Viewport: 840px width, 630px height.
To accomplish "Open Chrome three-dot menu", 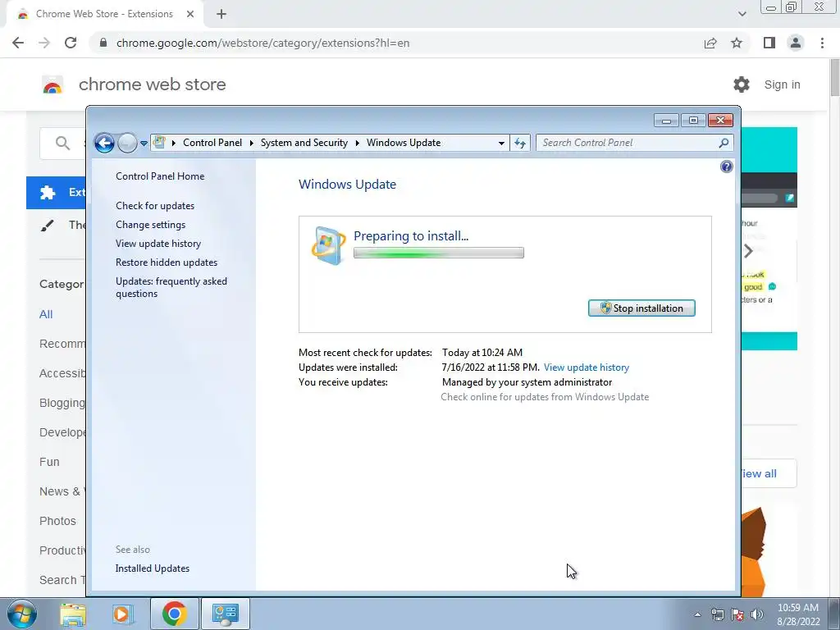I will pos(822,43).
